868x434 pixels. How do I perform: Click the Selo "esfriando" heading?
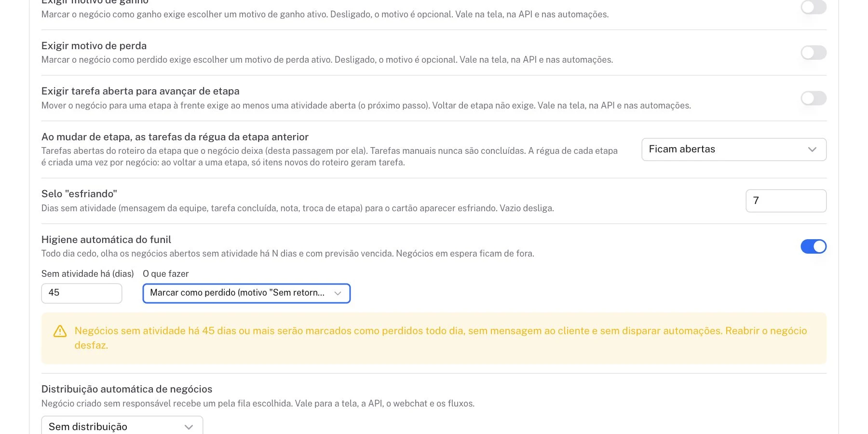pos(79,194)
